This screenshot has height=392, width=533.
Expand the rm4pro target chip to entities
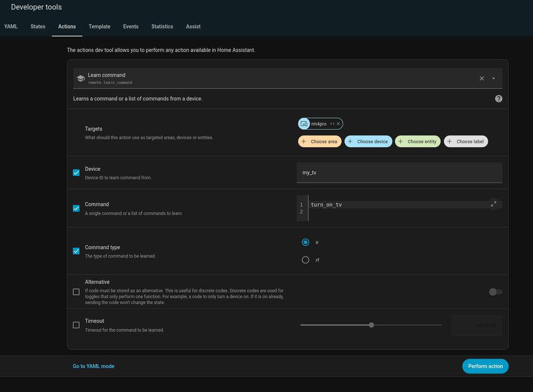pyautogui.click(x=332, y=124)
